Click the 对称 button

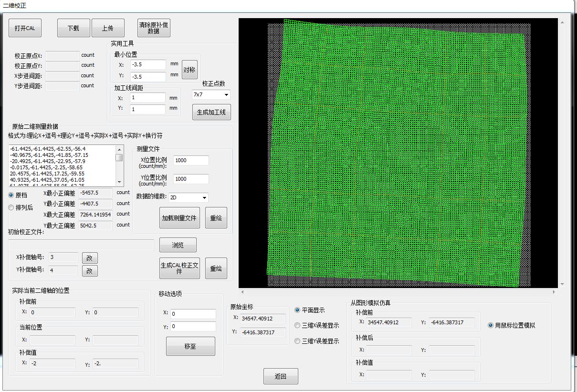(189, 70)
